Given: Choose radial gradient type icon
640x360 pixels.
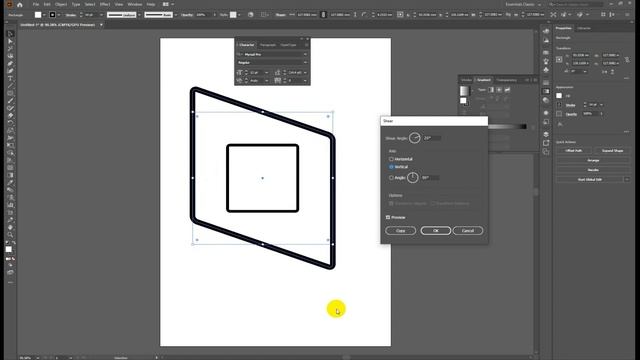Looking at the screenshot, I should pyautogui.click(x=499, y=90).
